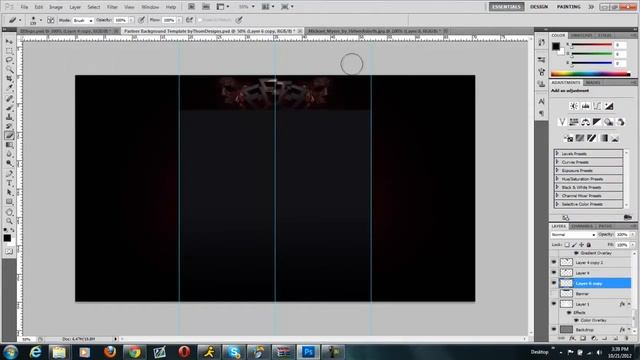The height and width of the screenshot is (360, 640).
Task: Select the Eyedropper tool
Action: (x=9, y=87)
